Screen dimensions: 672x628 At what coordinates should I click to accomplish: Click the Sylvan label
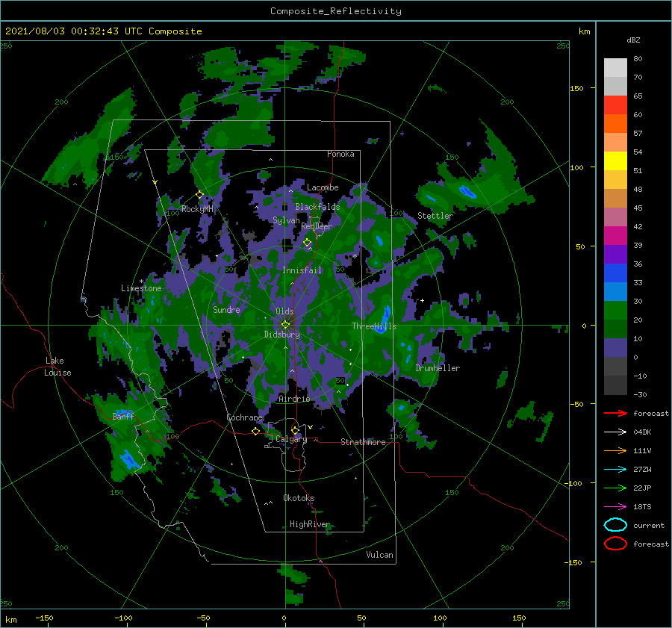coord(286,220)
